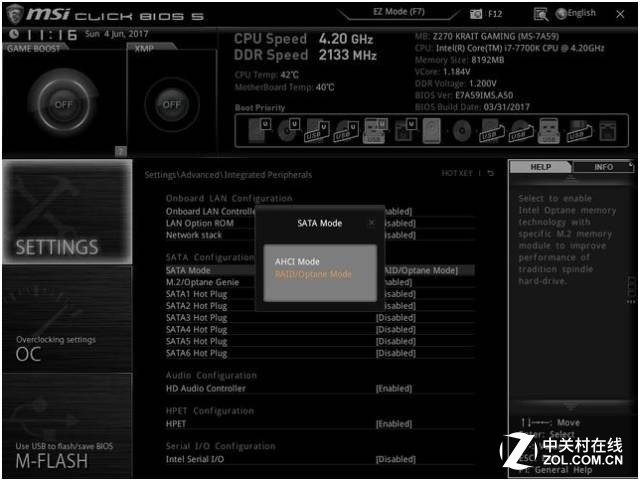Image resolution: width=640 pixels, height=481 pixels.
Task: Open the HD Audio Controller [Enabled] value
Action: [394, 388]
